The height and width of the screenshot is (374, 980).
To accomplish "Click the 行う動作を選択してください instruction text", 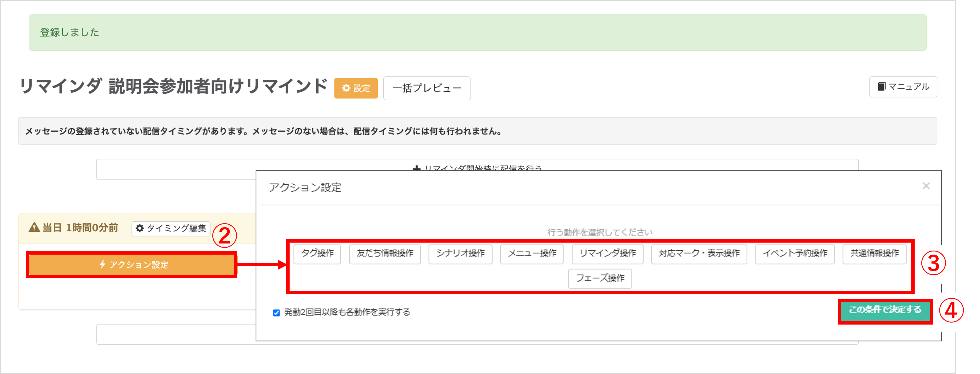I will [600, 232].
